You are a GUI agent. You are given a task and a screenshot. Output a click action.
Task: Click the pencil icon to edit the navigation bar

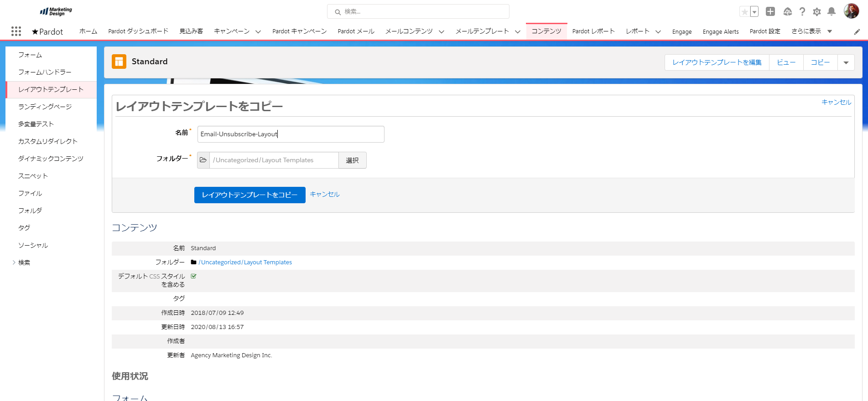857,31
